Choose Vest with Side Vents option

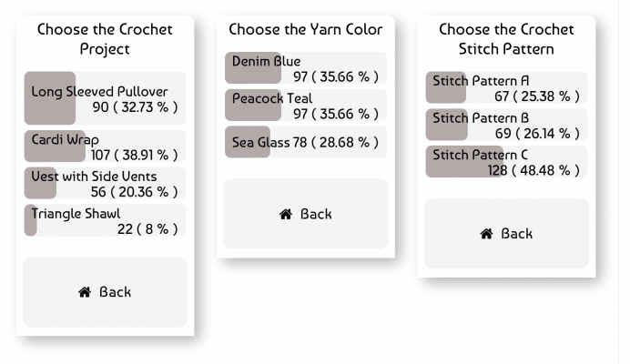pyautogui.click(x=105, y=183)
